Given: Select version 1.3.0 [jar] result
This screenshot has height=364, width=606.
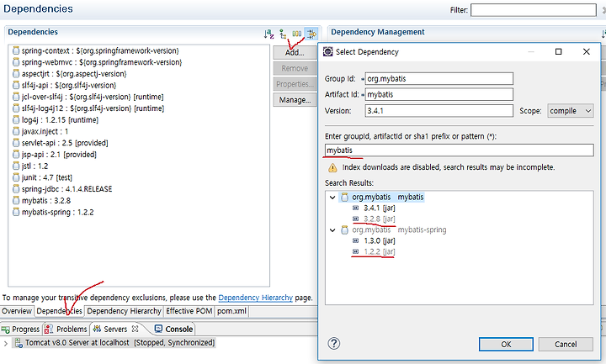Looking at the screenshot, I should (379, 240).
